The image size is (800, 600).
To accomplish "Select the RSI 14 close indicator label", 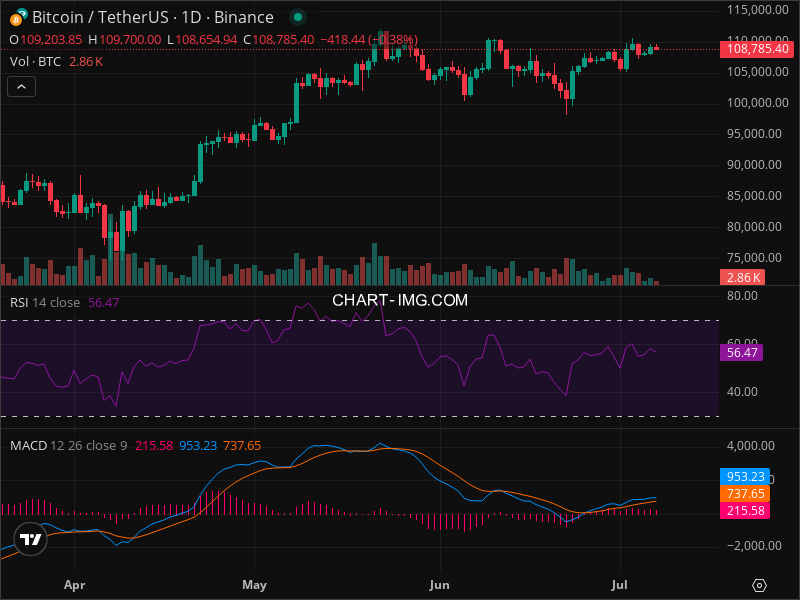I will coord(45,302).
